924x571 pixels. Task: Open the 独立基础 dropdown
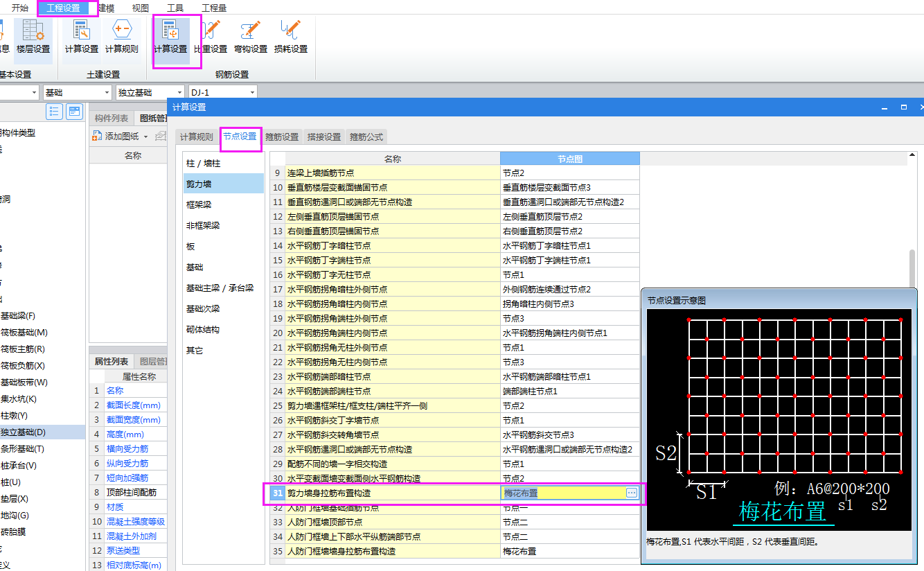pos(150,92)
